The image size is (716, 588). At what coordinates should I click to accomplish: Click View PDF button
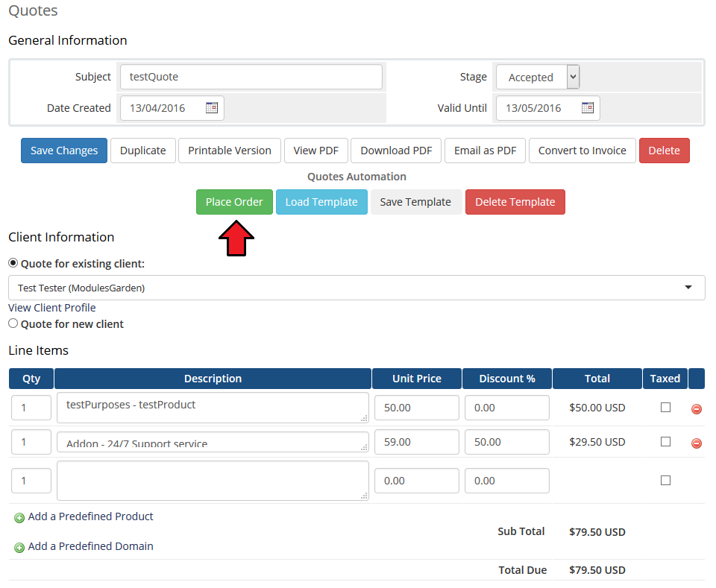[x=316, y=151]
